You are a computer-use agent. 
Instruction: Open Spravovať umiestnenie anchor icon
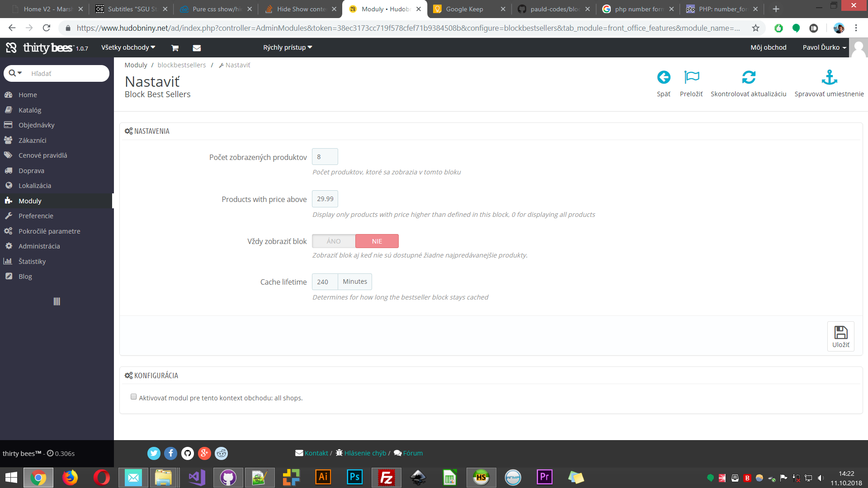coord(829,78)
